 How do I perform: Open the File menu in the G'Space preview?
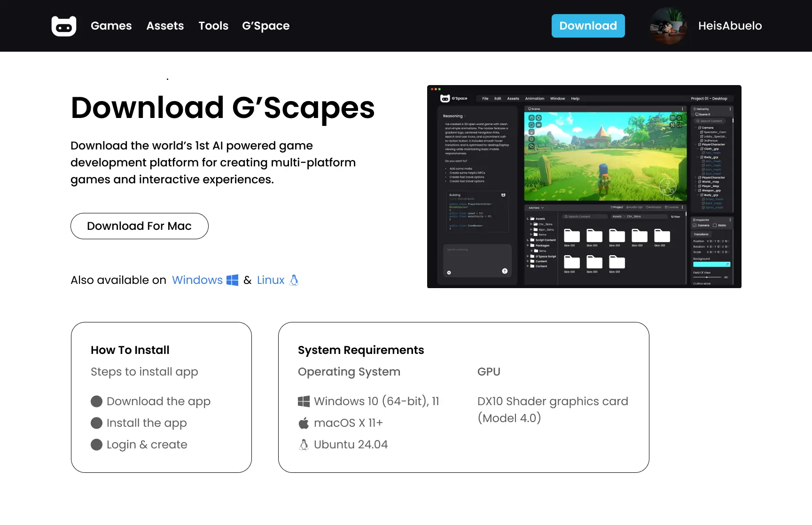point(485,99)
